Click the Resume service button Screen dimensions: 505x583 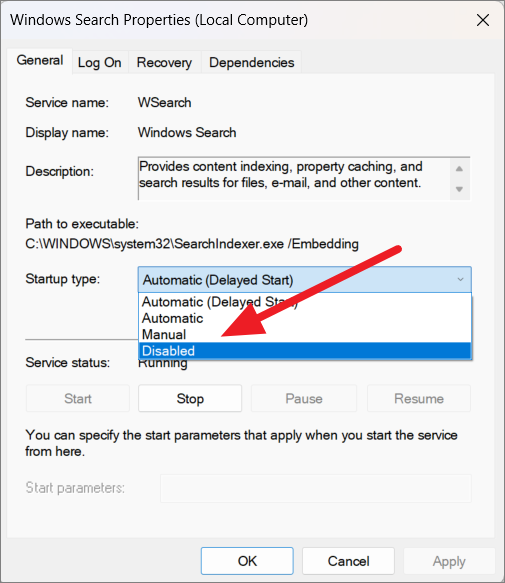point(419,399)
